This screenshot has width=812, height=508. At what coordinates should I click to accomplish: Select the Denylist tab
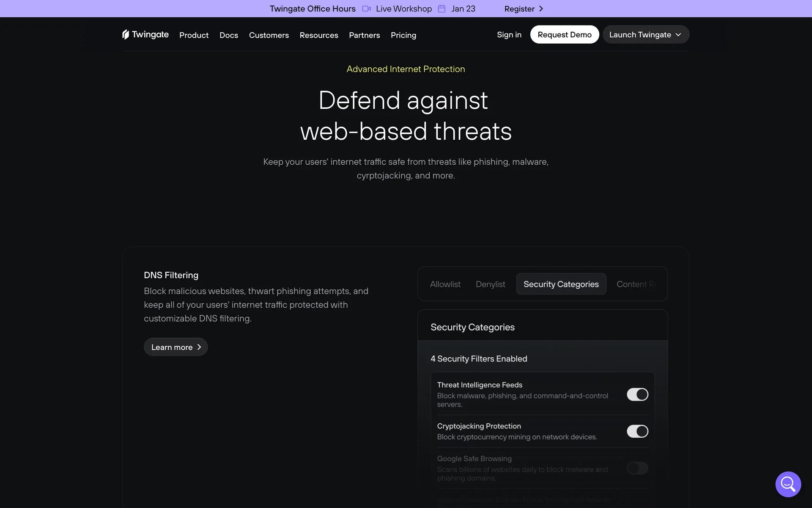click(490, 284)
